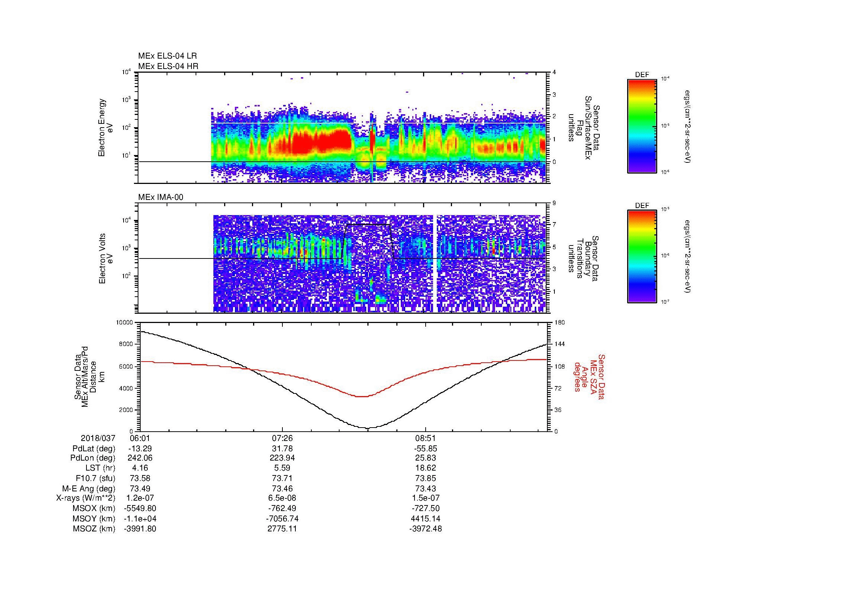Click the M-E Ang value 73.46
Viewport: 868px width, 613px height.
pos(282,489)
